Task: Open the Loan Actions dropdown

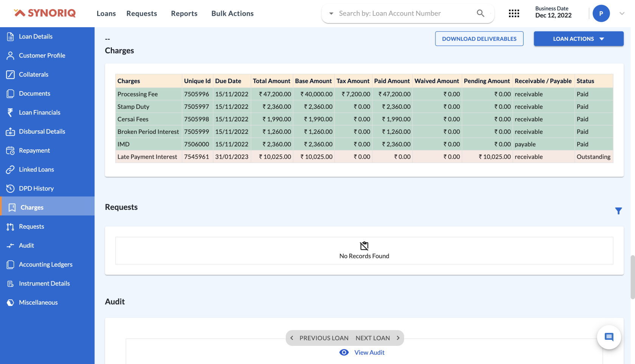Action: pos(579,39)
